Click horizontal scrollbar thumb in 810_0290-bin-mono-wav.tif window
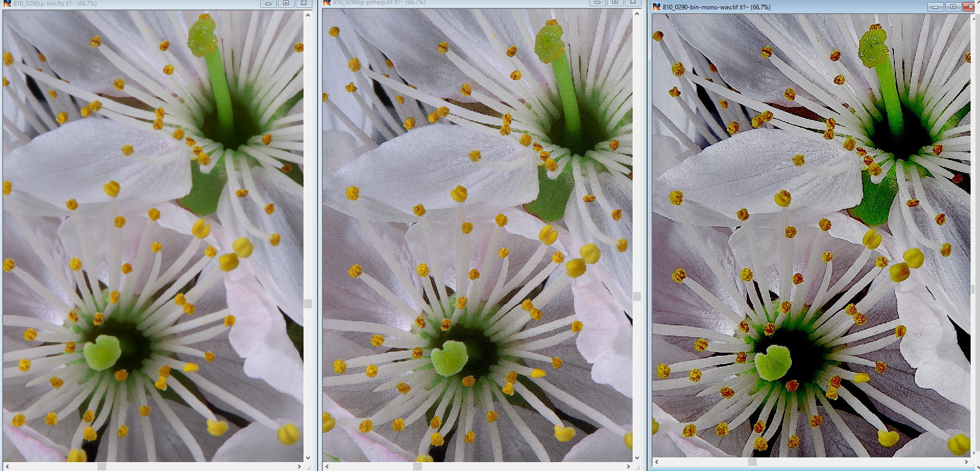980x471 pixels. 752,462
